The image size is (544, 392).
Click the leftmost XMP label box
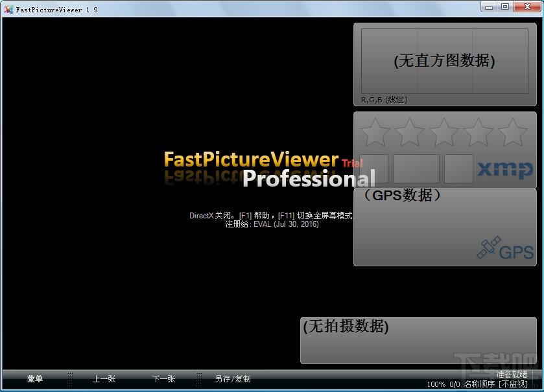click(373, 169)
